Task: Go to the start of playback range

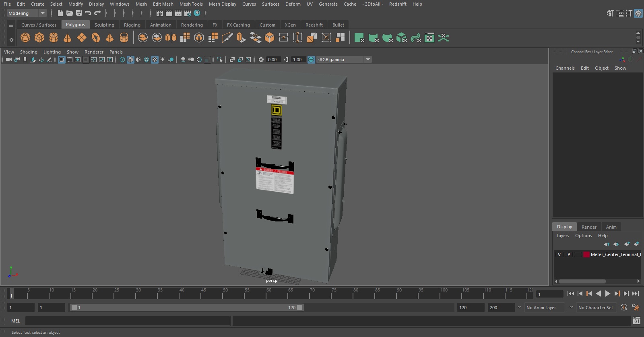Action: coord(571,294)
